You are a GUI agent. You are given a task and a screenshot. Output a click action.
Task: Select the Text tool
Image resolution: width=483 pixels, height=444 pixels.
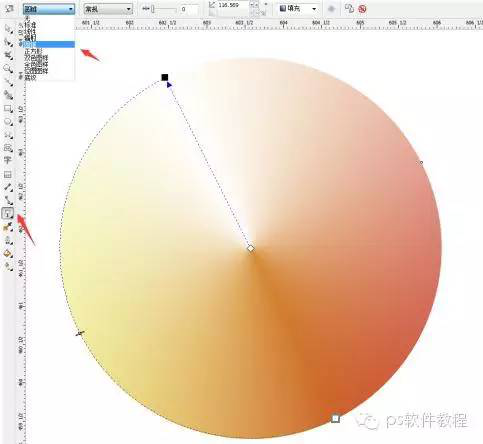(8, 160)
